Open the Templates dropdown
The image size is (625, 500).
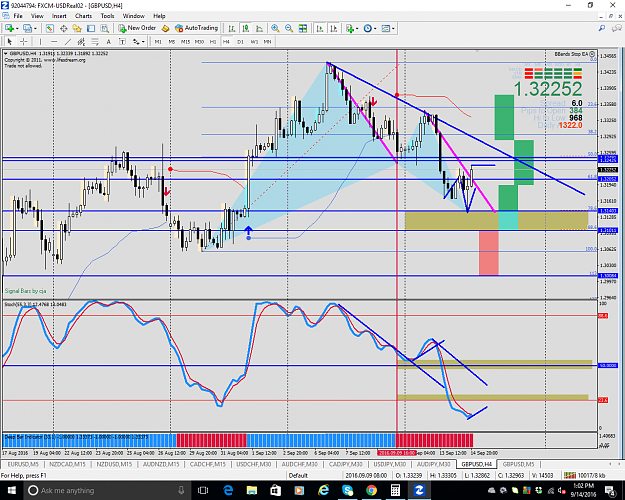[x=388, y=28]
